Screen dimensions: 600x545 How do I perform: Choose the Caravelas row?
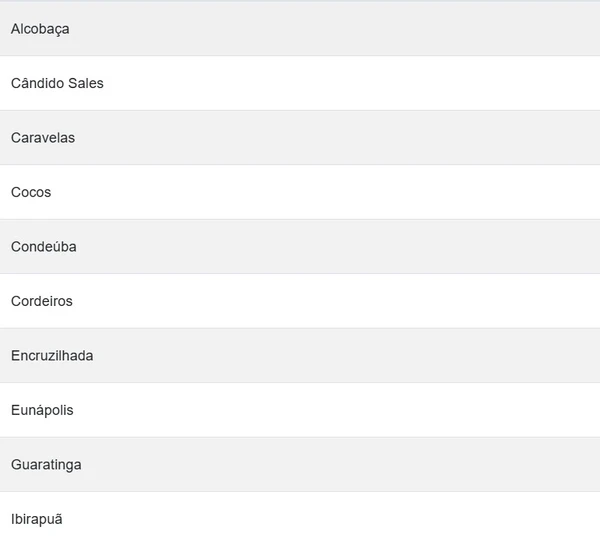click(x=300, y=138)
